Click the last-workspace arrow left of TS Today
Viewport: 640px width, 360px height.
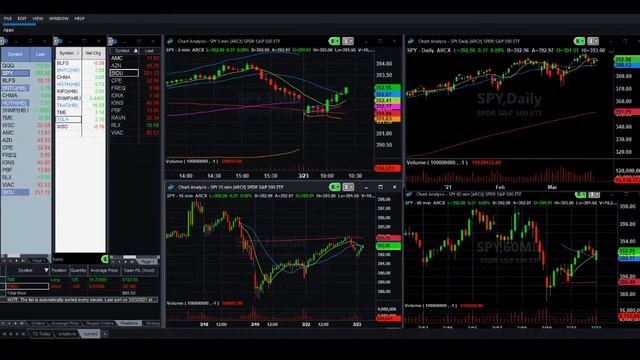(23, 334)
